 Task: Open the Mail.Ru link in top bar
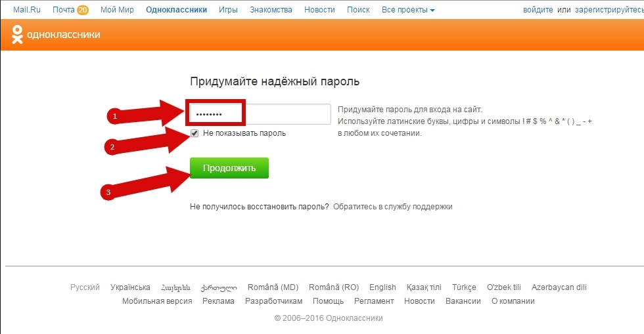click(x=27, y=10)
